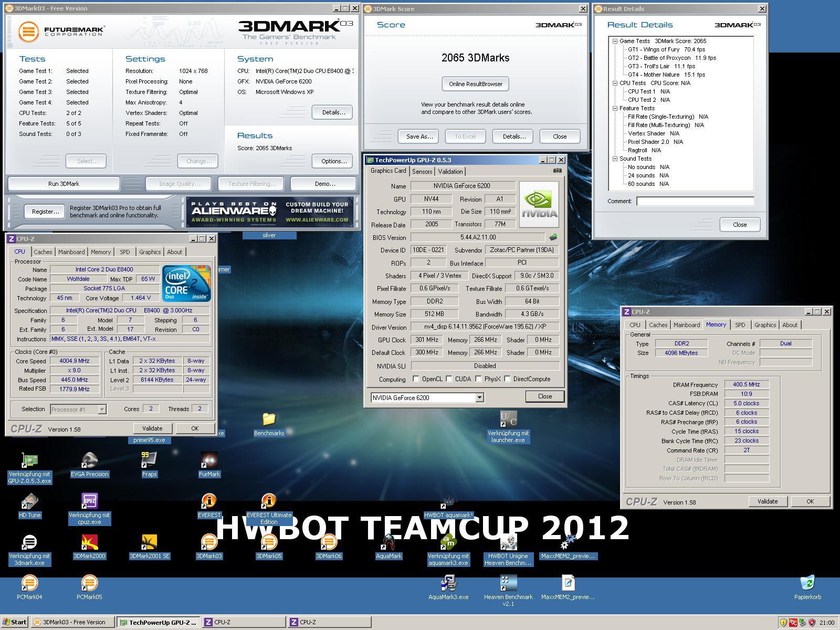The image size is (840, 630).
Task: Click Close in the Result Details window
Action: point(740,225)
